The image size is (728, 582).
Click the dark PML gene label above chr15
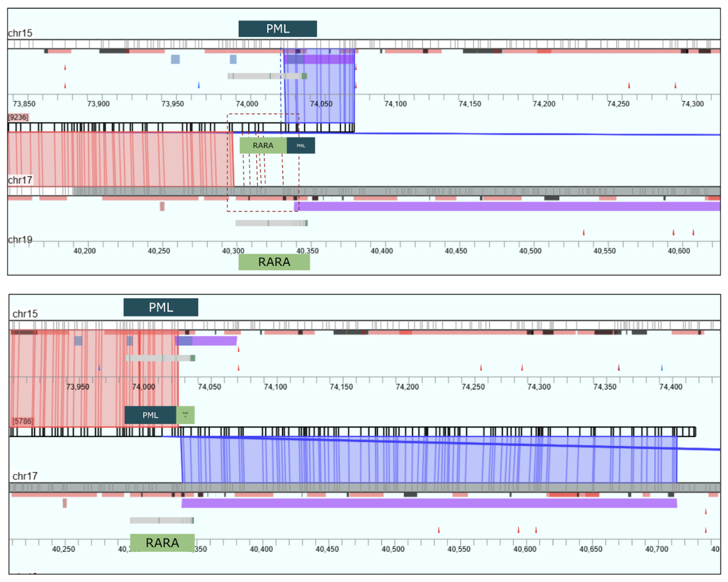[x=278, y=28]
